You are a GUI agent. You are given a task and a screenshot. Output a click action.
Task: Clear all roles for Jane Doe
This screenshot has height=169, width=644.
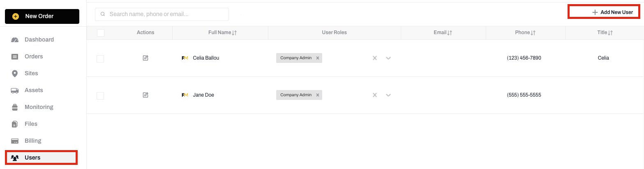375,95
